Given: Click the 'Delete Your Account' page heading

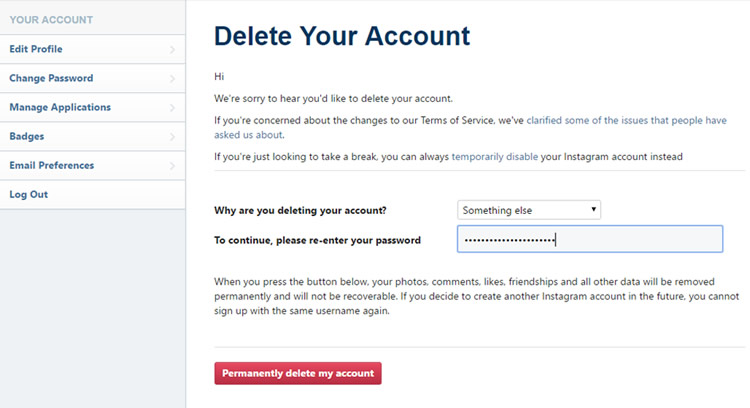Looking at the screenshot, I should coord(342,37).
